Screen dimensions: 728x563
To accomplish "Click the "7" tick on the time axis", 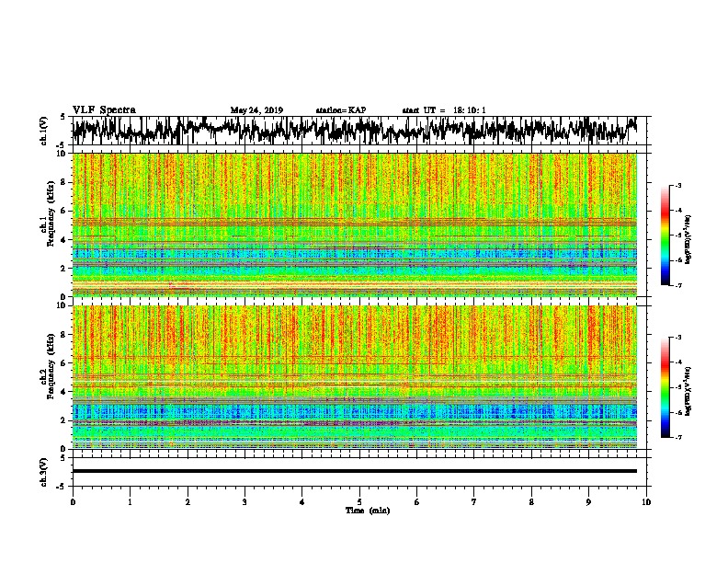I will pyautogui.click(x=474, y=502).
